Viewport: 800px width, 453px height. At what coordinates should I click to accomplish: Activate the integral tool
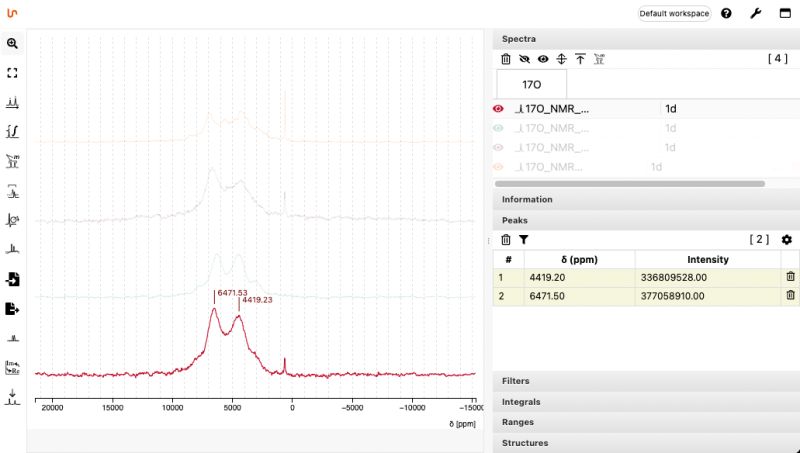[12, 132]
